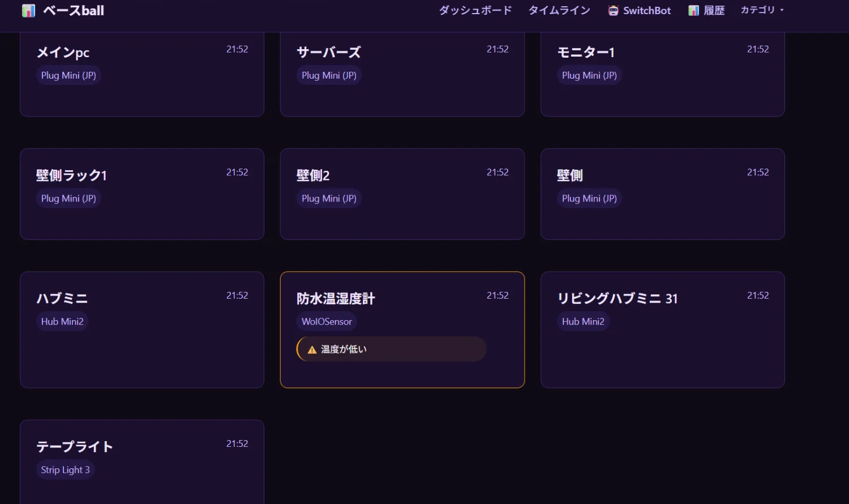This screenshot has height=504, width=849.
Task: Click the ベースball site title
Action: 74,11
